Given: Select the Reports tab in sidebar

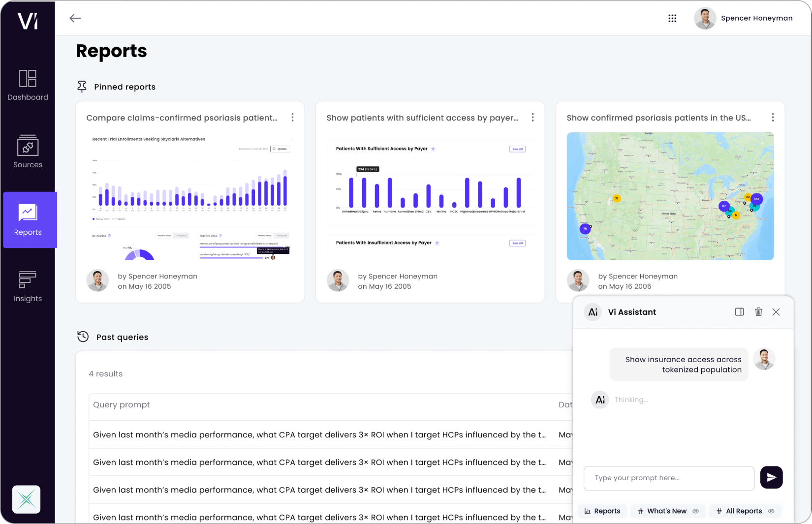Looking at the screenshot, I should point(30,220).
